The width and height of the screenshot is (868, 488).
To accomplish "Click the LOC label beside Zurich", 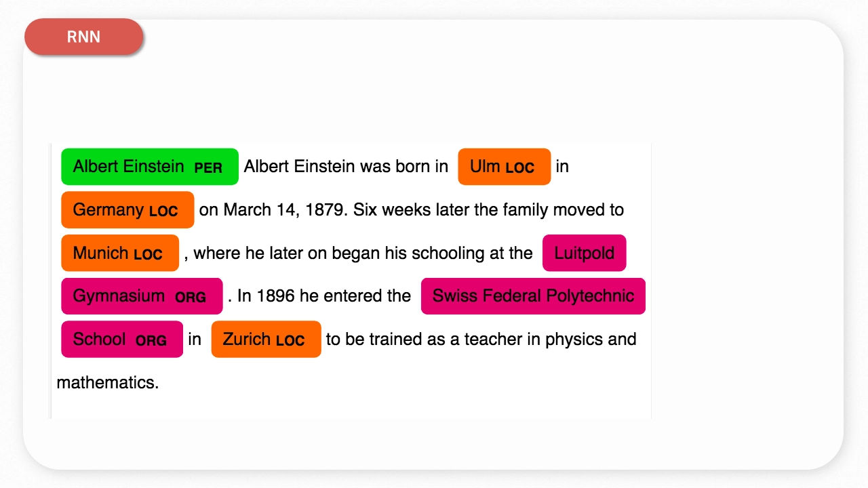I will pyautogui.click(x=290, y=341).
